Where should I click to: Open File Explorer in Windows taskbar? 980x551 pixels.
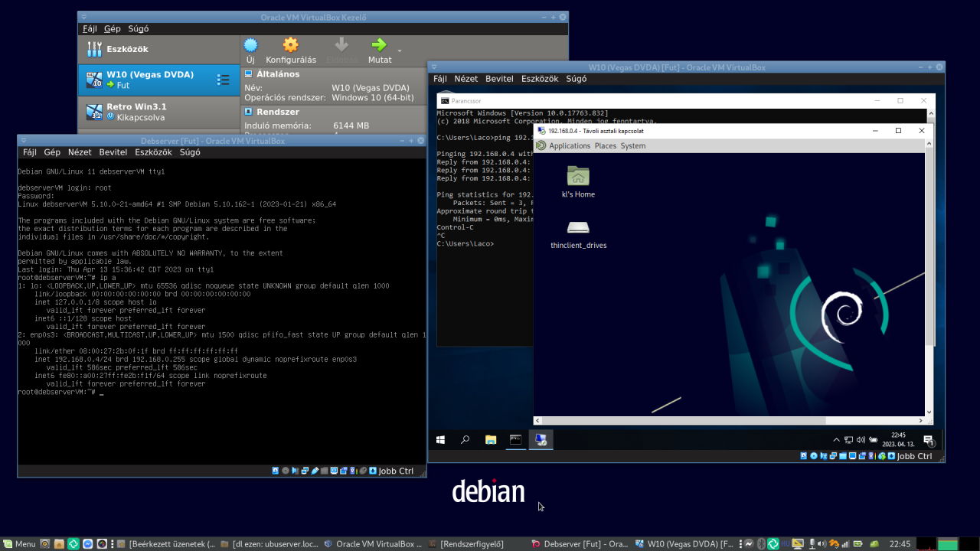[491, 440]
